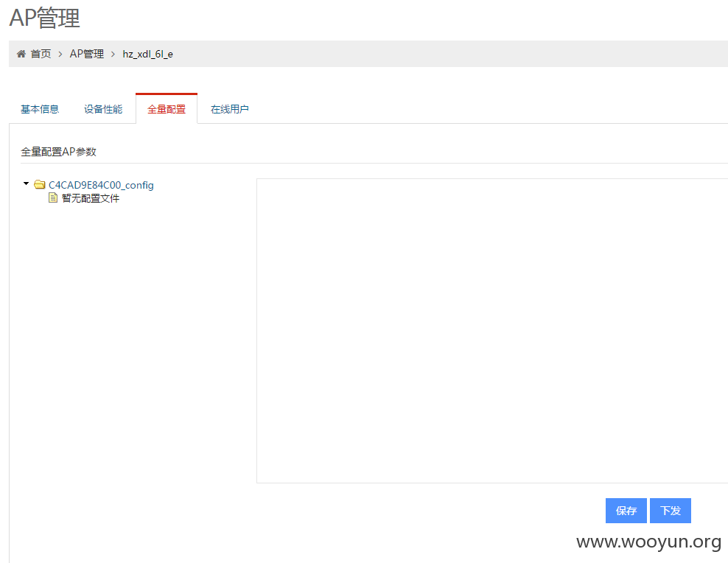Go to AP管理 in the breadcrumb
Image resolution: width=728 pixels, height=563 pixels.
pyautogui.click(x=87, y=54)
